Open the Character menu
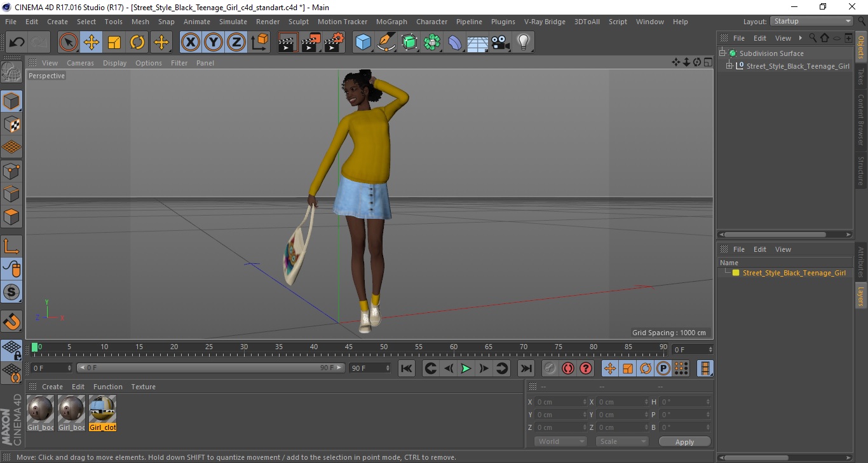 click(x=431, y=22)
